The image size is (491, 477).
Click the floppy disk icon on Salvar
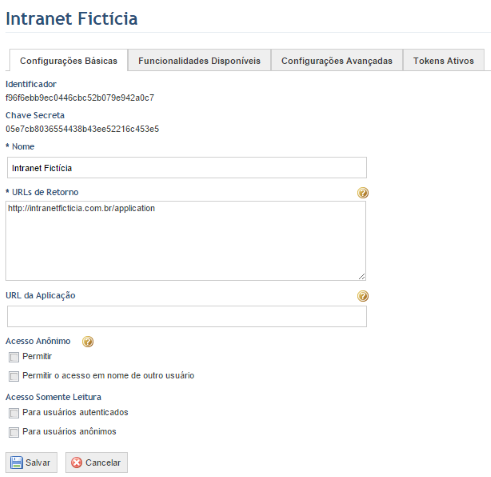[16, 463]
